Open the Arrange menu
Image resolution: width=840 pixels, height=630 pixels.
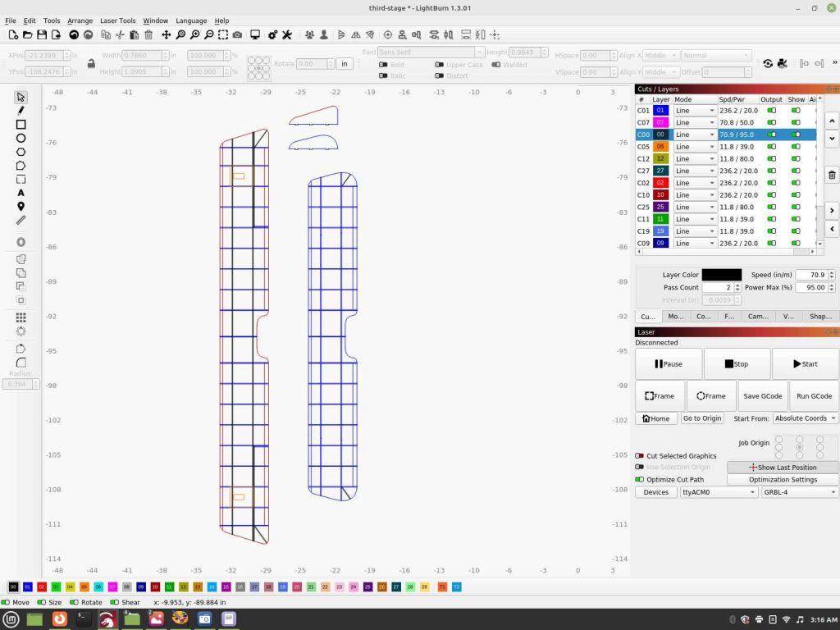tap(80, 21)
